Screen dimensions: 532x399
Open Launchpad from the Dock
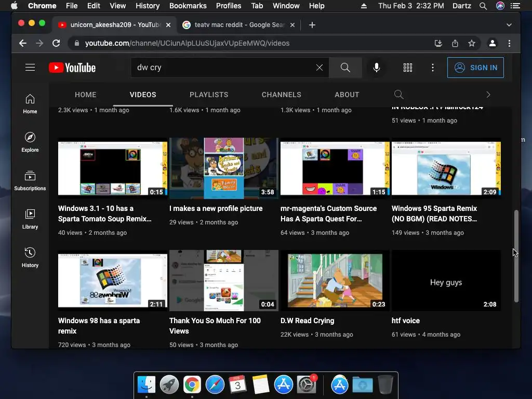[169, 384]
